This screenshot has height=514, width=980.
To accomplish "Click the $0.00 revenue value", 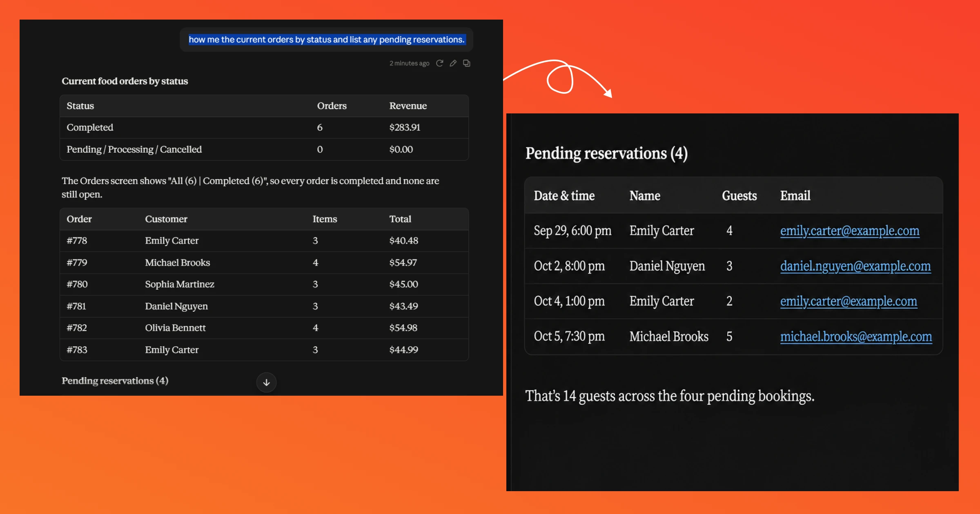I will pos(401,149).
